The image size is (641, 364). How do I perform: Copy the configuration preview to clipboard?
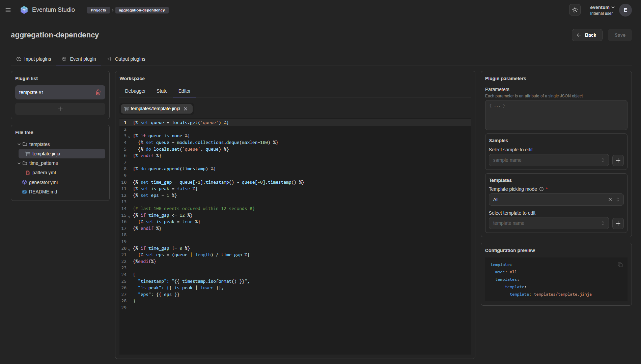click(620, 265)
